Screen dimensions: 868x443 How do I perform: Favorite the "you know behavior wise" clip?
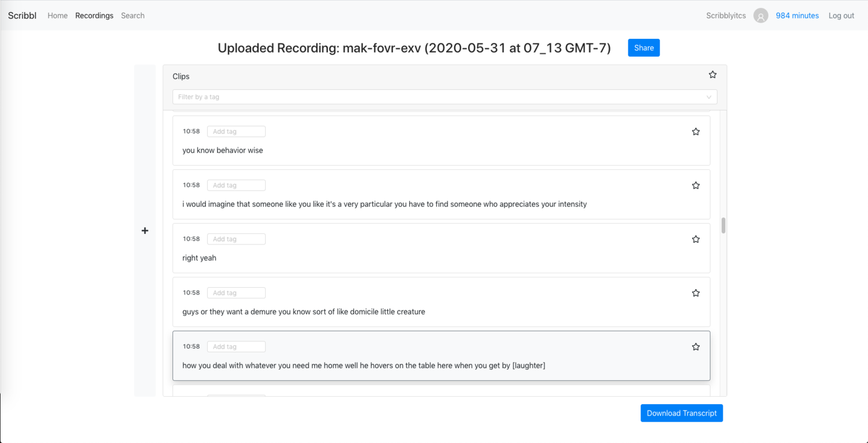pos(696,131)
